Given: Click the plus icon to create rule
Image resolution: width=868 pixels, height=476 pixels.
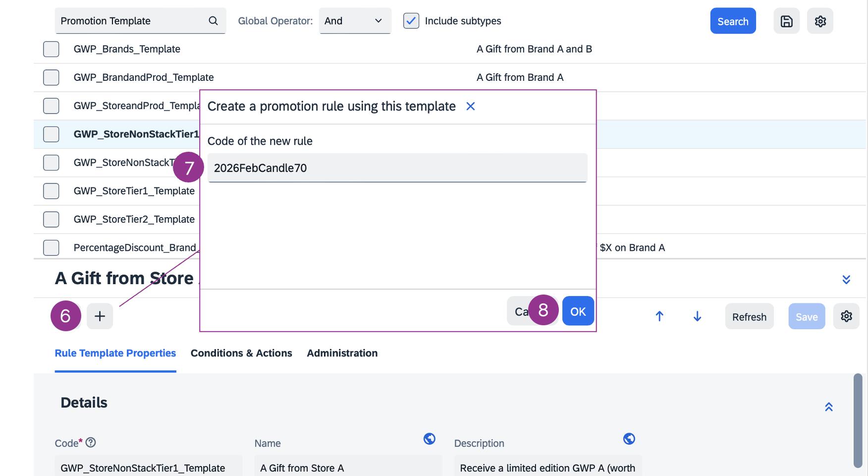Looking at the screenshot, I should (x=100, y=316).
